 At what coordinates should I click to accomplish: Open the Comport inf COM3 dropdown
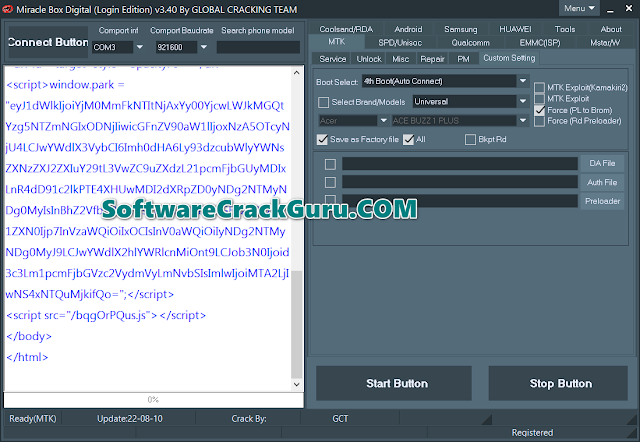(140, 47)
